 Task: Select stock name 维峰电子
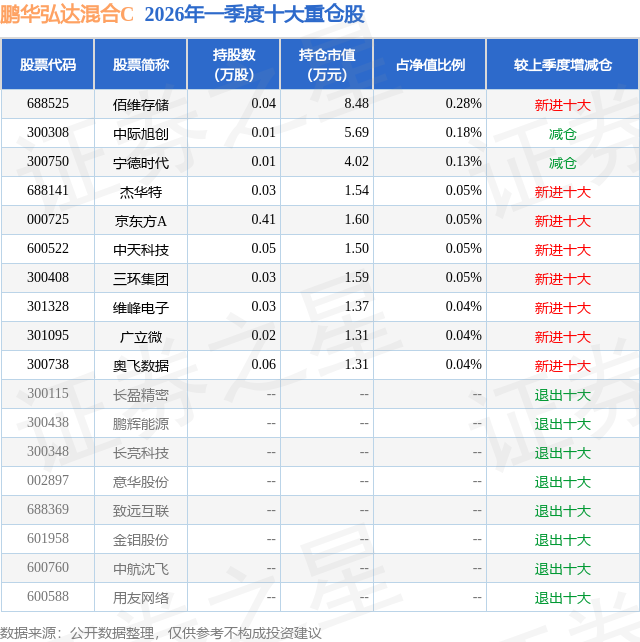(141, 309)
